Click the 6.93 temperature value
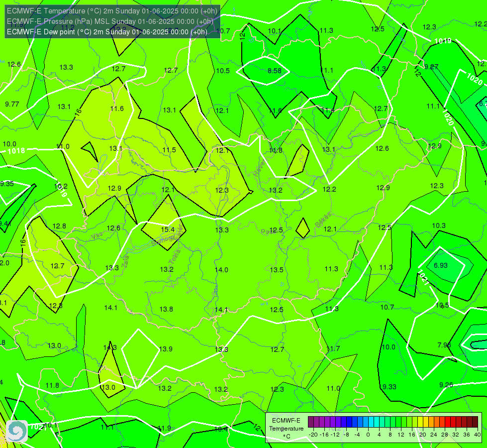This screenshot has width=487, height=448. pyautogui.click(x=441, y=265)
